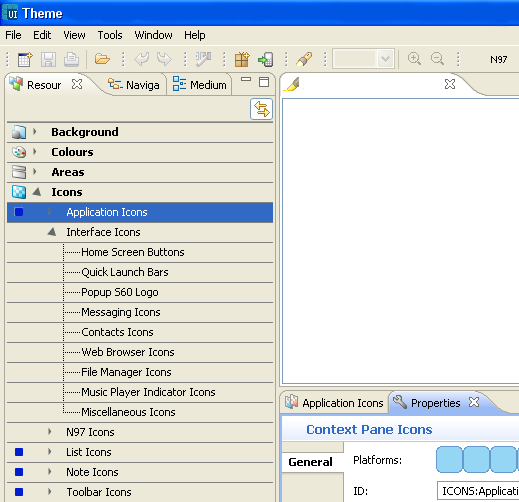519x502 pixels.
Task: Click the highlighter brush toolbar icon
Action: coord(304,59)
